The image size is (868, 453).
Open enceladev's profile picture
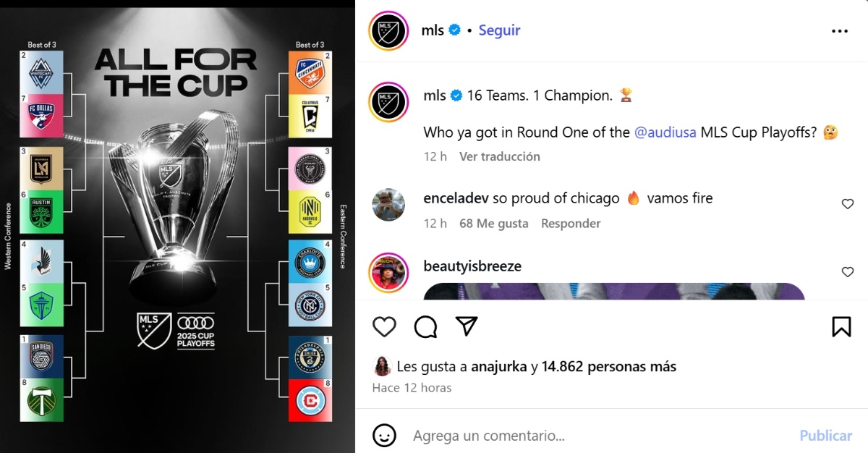point(389,205)
